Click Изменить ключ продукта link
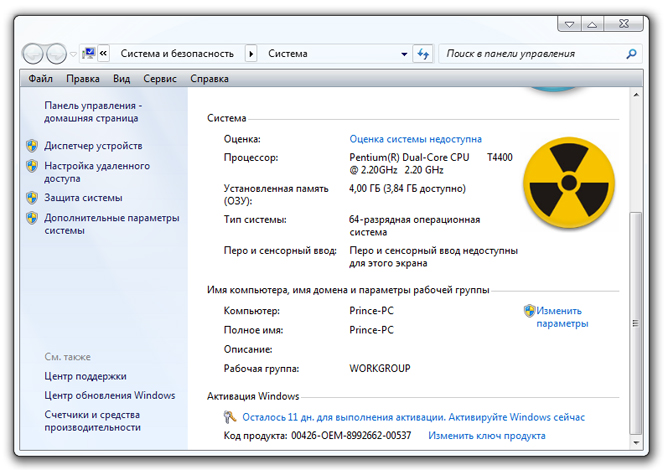This screenshot has width=668, height=470. [486, 436]
